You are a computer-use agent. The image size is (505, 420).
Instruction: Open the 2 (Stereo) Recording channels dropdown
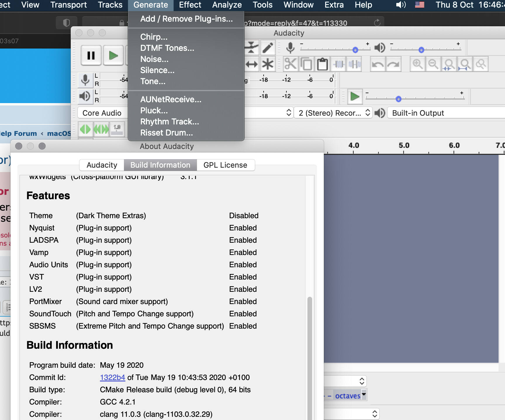[x=333, y=113]
